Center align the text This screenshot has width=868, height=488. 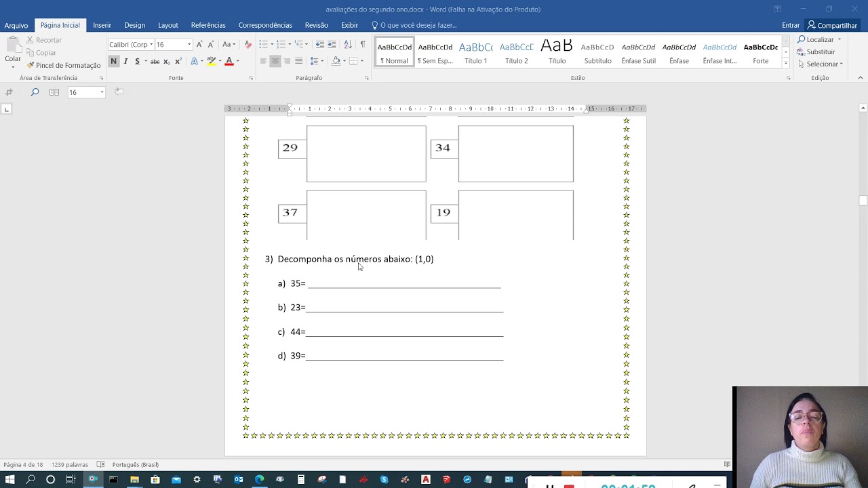tap(275, 61)
